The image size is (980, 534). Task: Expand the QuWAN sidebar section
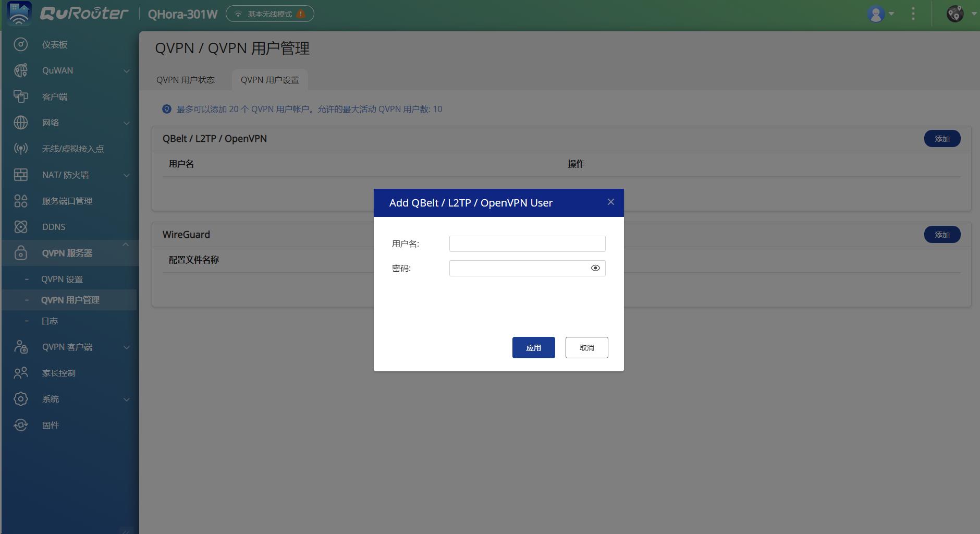pyautogui.click(x=126, y=71)
